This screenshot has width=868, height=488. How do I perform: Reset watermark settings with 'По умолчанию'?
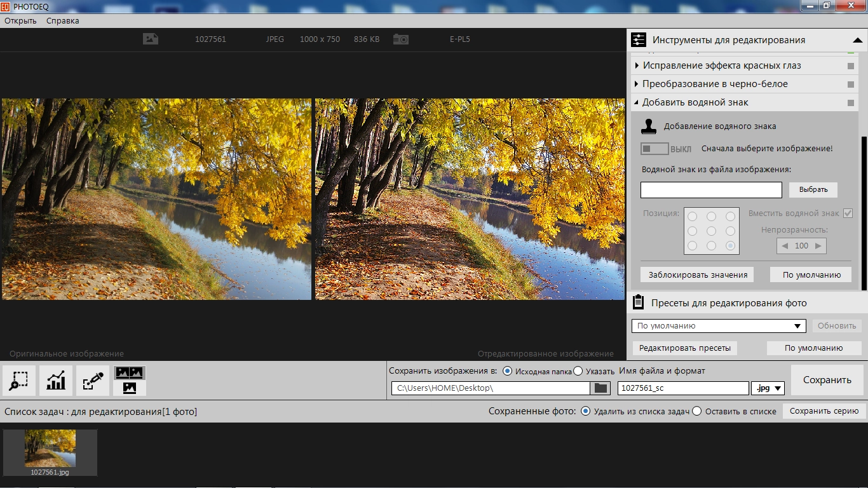(811, 274)
